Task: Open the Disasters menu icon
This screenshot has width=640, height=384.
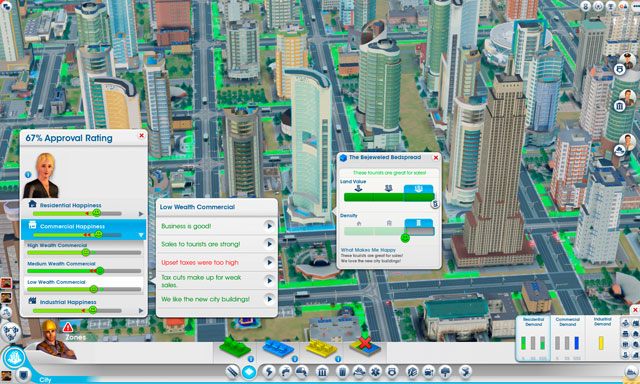Action: pos(464,372)
